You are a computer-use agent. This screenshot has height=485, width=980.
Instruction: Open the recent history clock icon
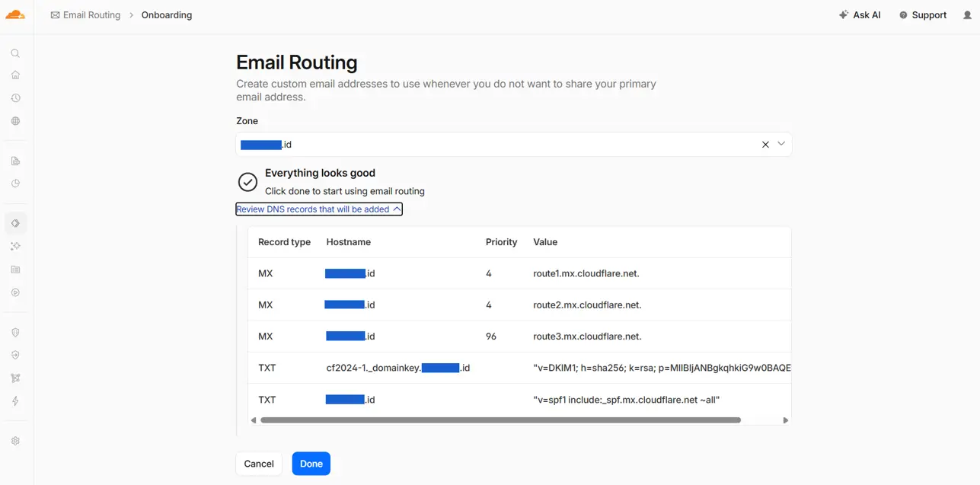coord(15,98)
